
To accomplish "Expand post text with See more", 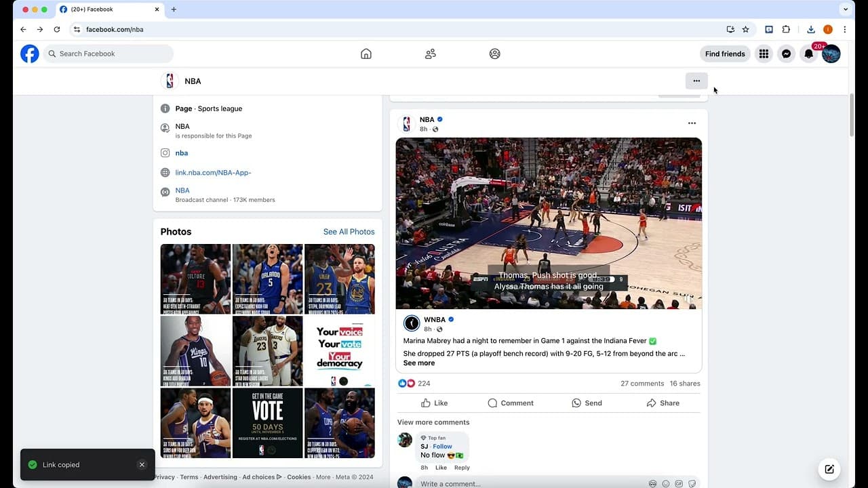I will click(419, 363).
